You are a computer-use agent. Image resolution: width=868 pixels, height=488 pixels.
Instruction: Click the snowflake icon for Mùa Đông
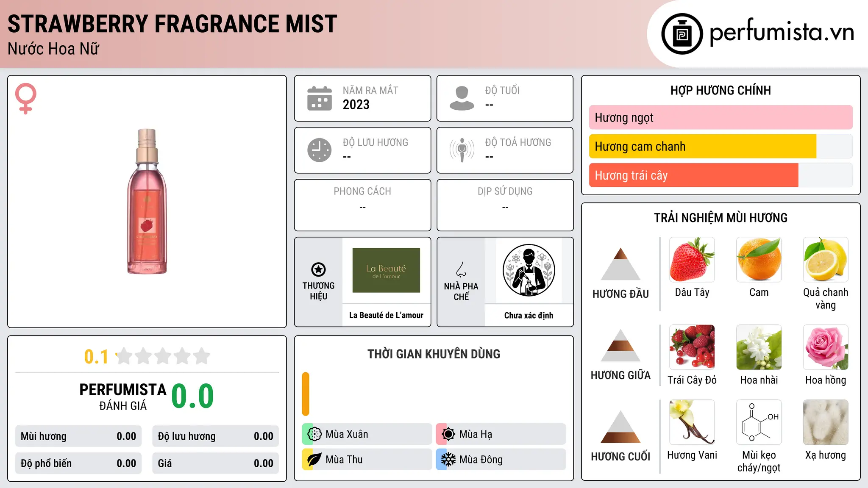448,460
